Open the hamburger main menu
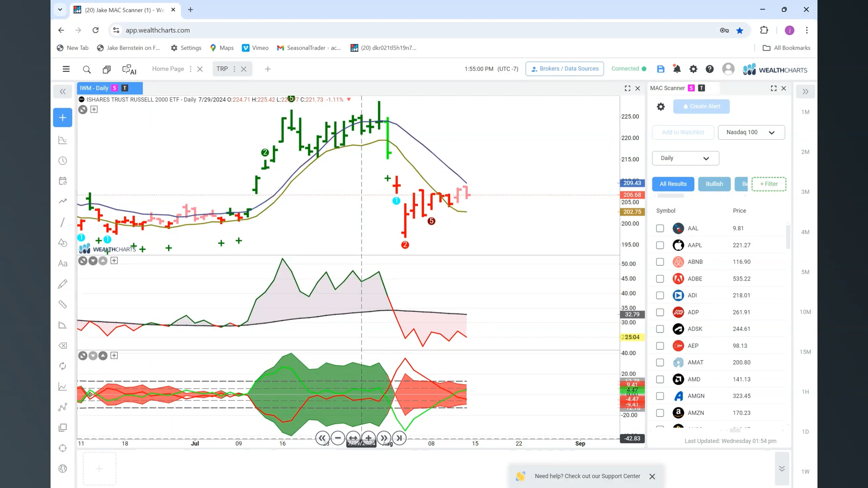Screen dimensions: 868x488 66,69
